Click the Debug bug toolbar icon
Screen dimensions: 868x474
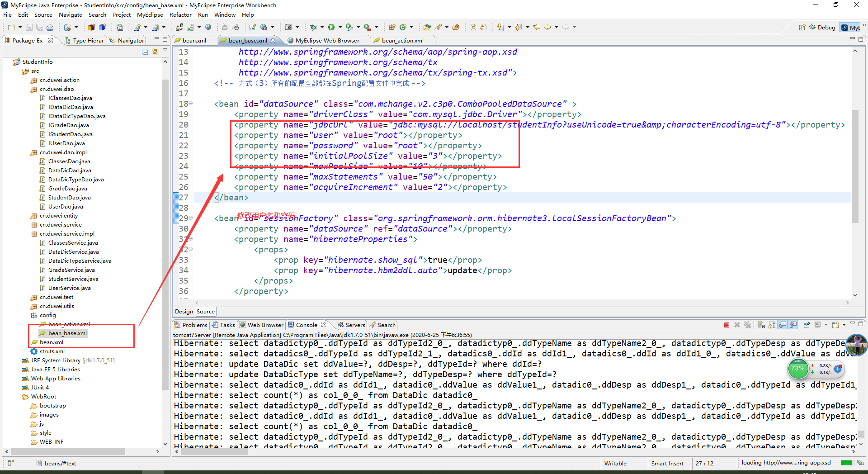313,27
